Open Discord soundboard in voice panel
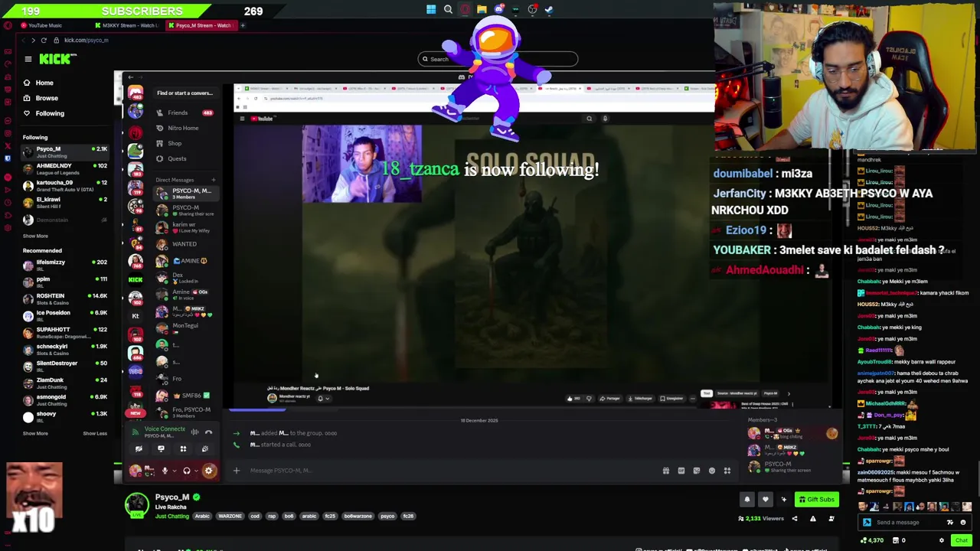 point(204,449)
